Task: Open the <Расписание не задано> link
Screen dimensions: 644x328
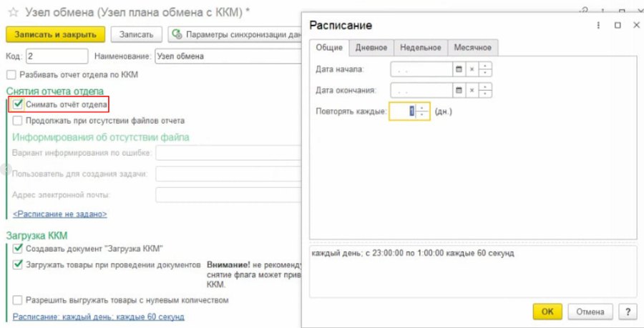Action: (60, 214)
